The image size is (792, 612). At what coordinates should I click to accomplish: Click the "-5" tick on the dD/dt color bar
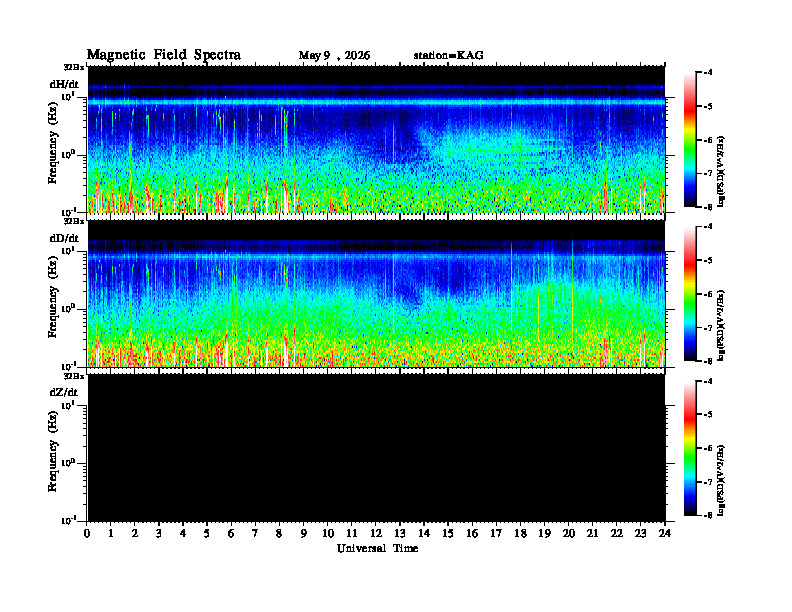(708, 261)
